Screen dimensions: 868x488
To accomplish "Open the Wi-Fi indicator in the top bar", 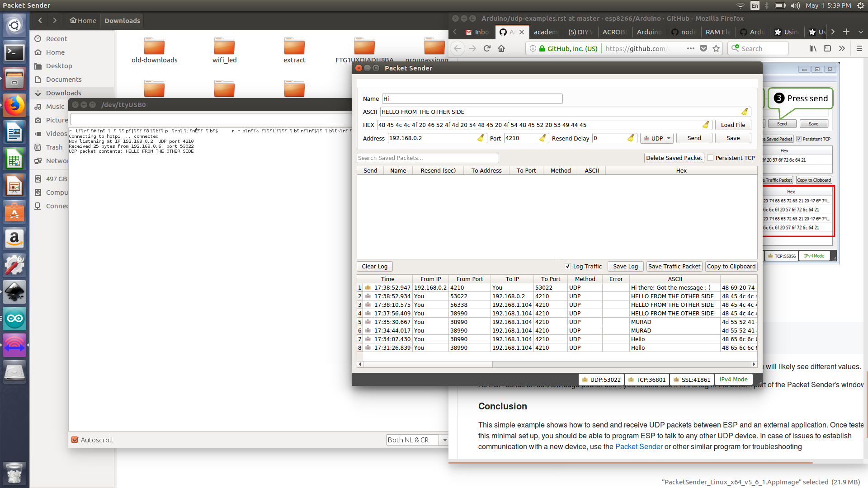I will tap(740, 5).
